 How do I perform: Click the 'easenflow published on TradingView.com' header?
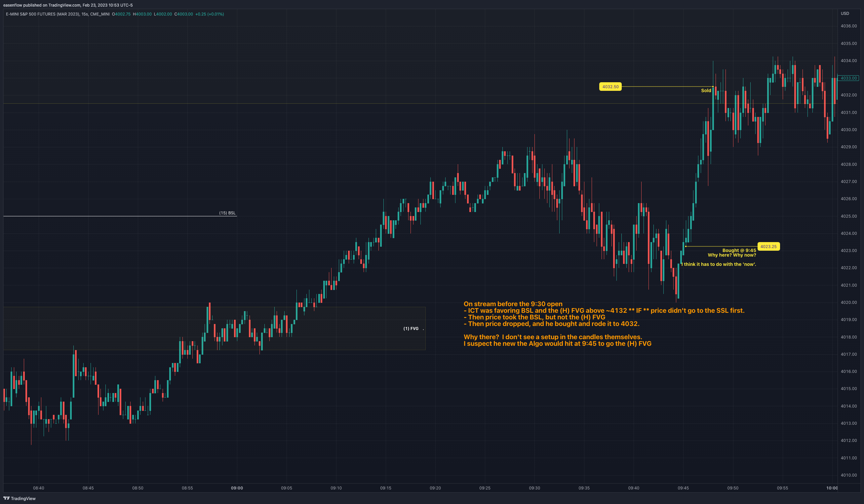pos(68,5)
